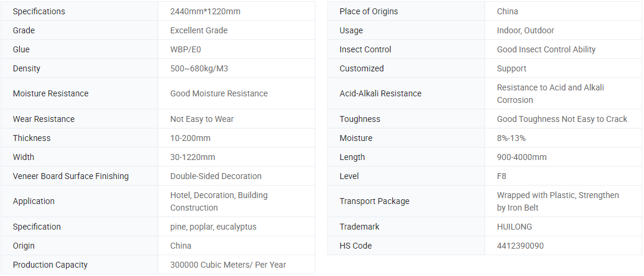Click the Width 30-1220mm value
Image resolution: width=644 pixels, height=276 pixels.
point(193,157)
